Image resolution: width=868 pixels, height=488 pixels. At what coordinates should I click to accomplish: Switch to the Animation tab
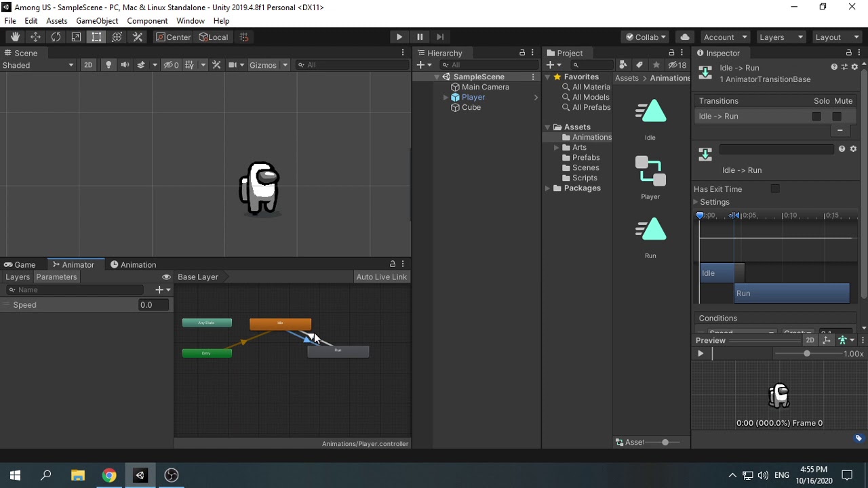[x=134, y=264]
